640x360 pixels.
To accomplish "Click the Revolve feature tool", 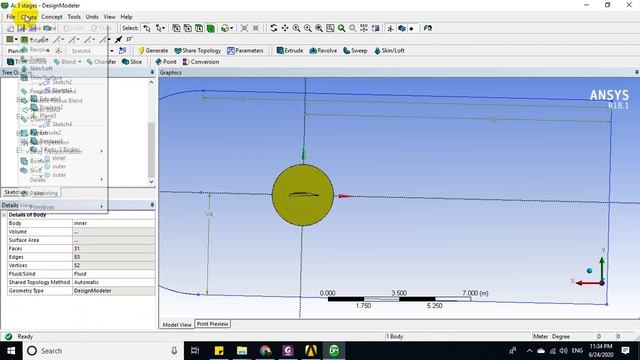I will [x=323, y=51].
